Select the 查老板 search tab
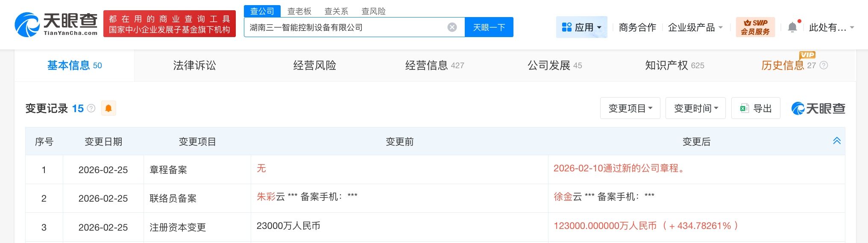The width and height of the screenshot is (868, 243). (x=299, y=11)
